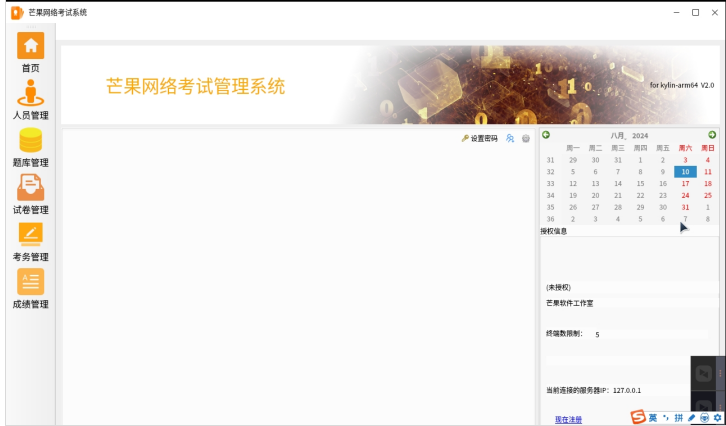This screenshot has height=426, width=726.
Task: Select August 17 in calendar
Action: [x=685, y=183]
